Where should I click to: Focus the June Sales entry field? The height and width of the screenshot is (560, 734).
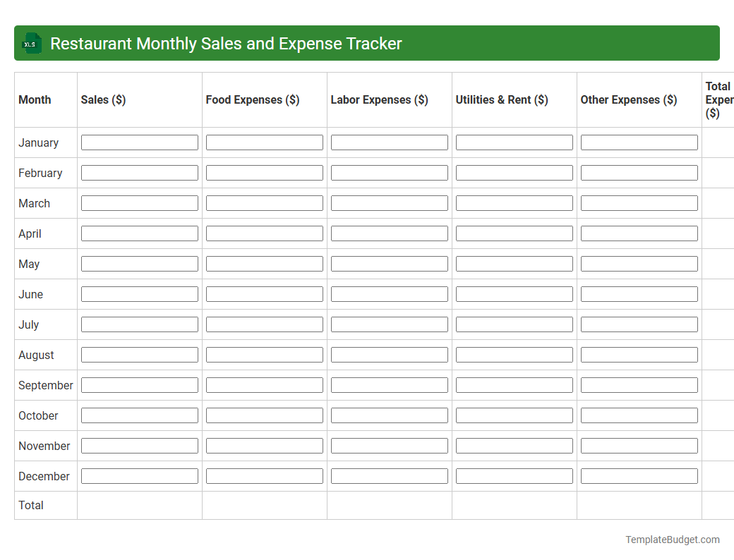coord(139,293)
